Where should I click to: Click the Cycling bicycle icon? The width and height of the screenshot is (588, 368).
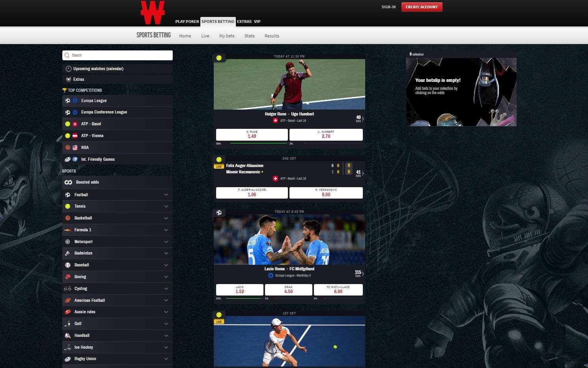(67, 288)
